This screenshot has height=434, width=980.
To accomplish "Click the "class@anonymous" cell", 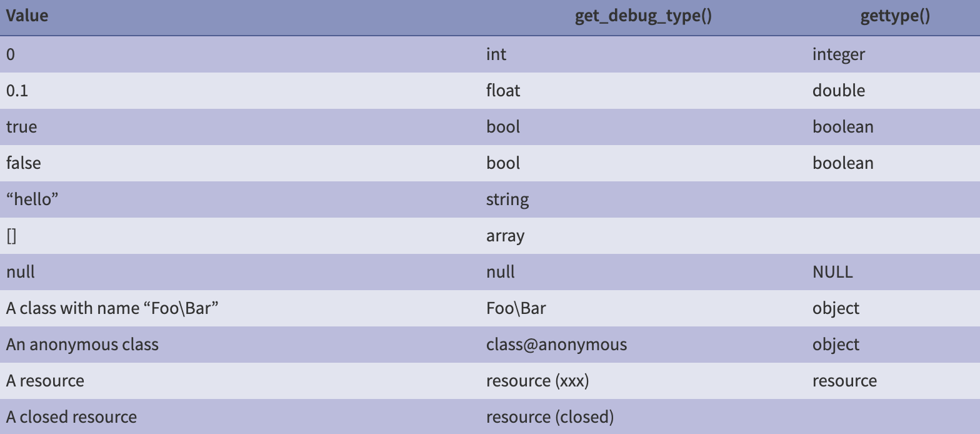I will pyautogui.click(x=556, y=345).
